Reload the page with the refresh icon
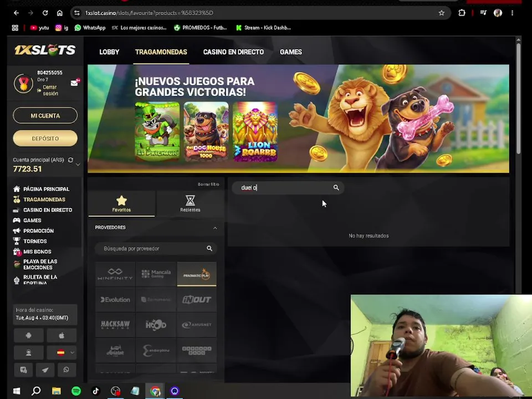The height and width of the screenshot is (399, 532). click(45, 13)
